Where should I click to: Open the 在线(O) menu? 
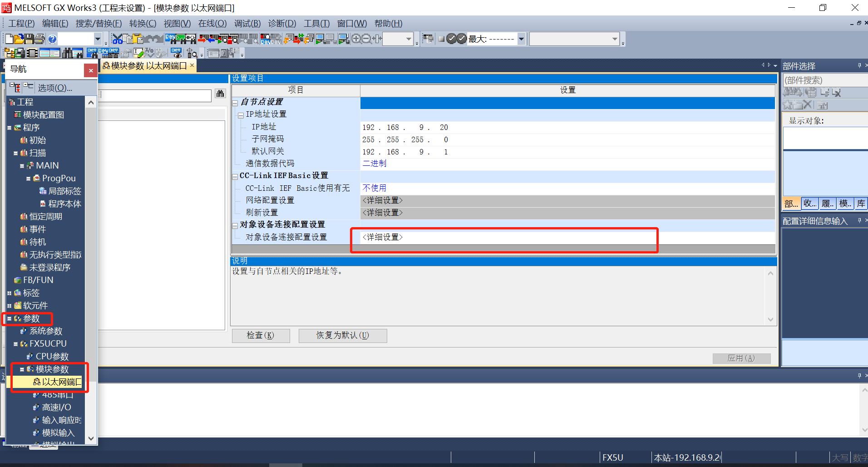(x=212, y=24)
